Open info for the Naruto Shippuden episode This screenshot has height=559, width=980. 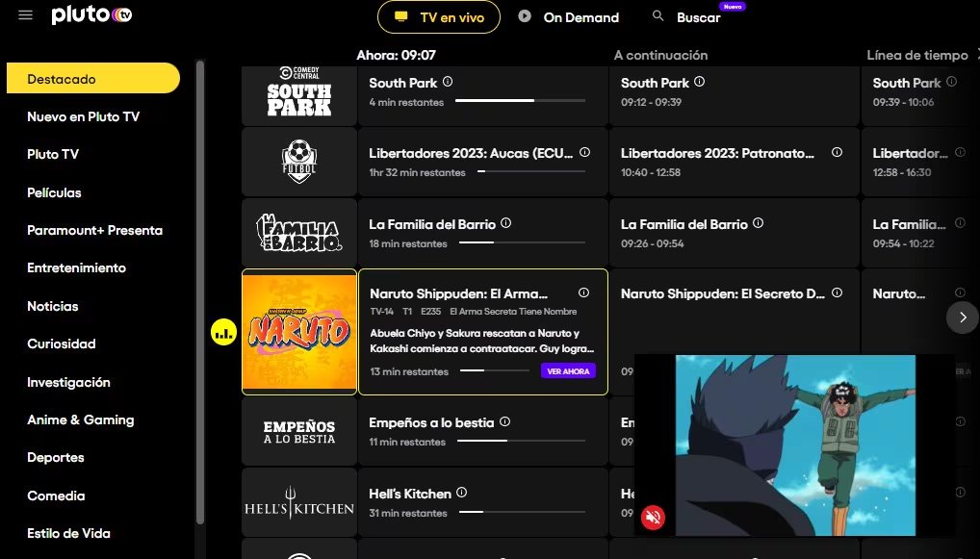click(582, 292)
